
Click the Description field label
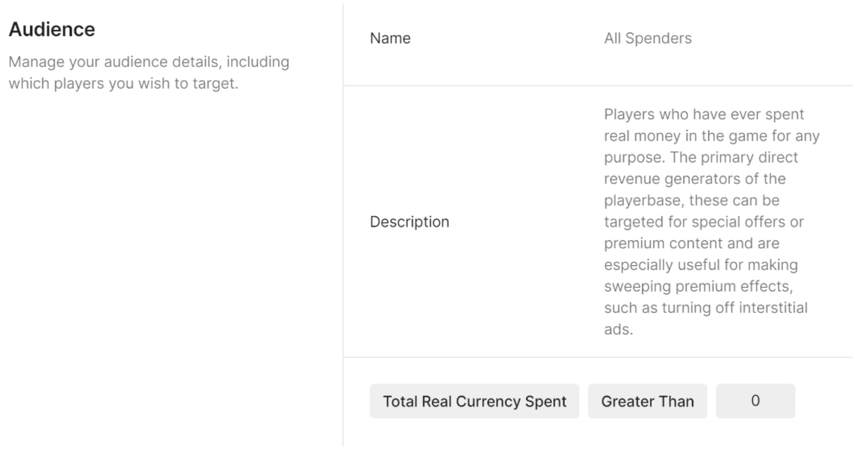point(409,222)
